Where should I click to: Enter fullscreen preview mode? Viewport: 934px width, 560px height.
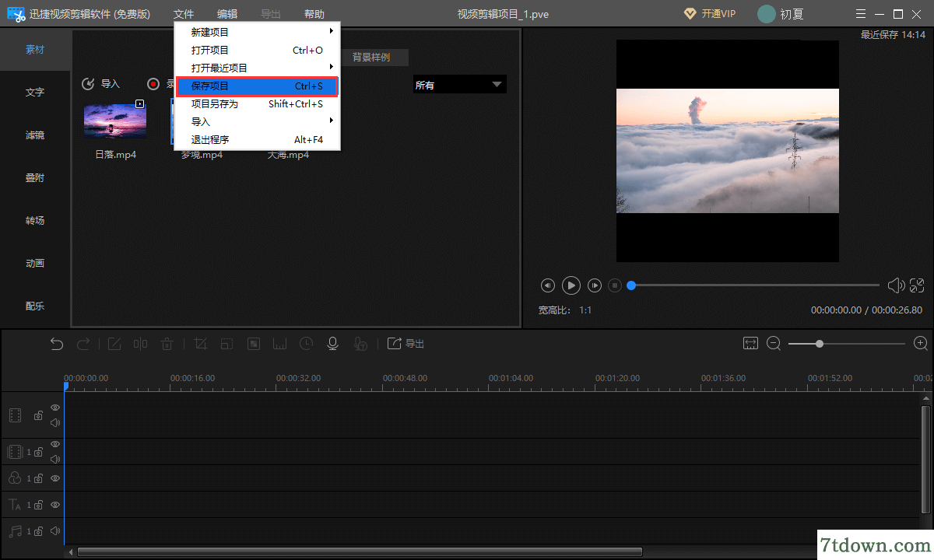pyautogui.click(x=917, y=285)
